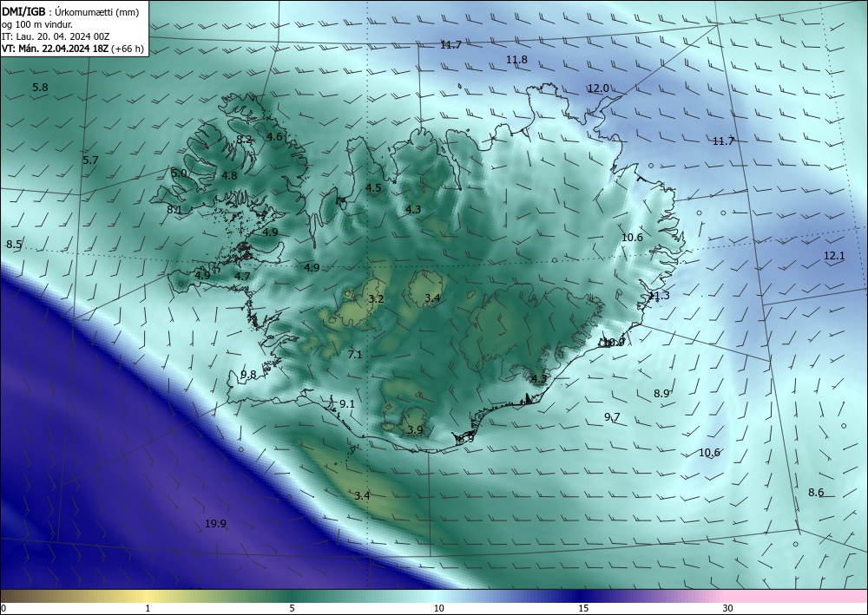Click the 3.9 map value
Image resolution: width=868 pixels, height=615 pixels.
point(415,429)
